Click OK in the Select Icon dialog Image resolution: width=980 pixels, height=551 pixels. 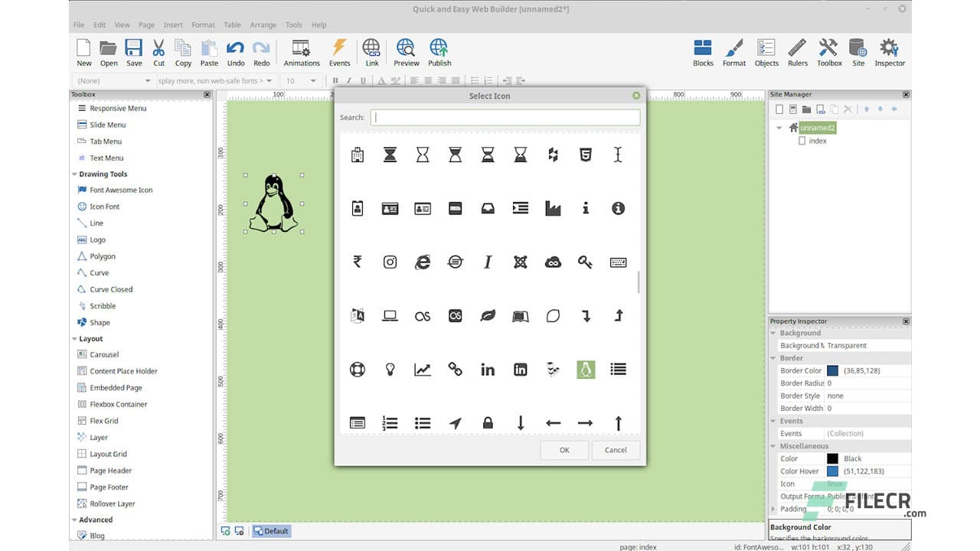(564, 450)
